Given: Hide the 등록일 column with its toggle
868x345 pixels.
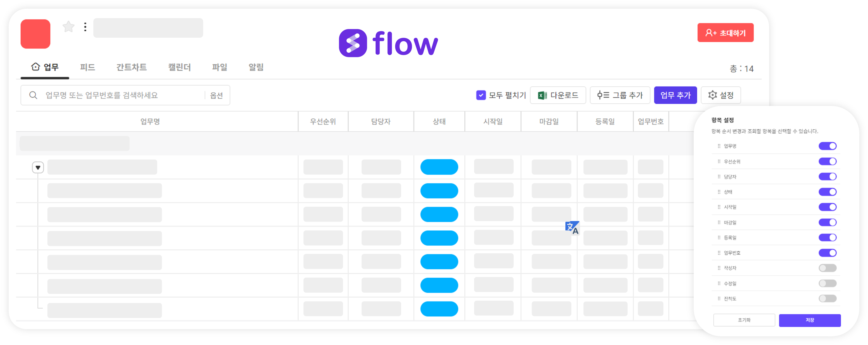Looking at the screenshot, I should tap(828, 238).
